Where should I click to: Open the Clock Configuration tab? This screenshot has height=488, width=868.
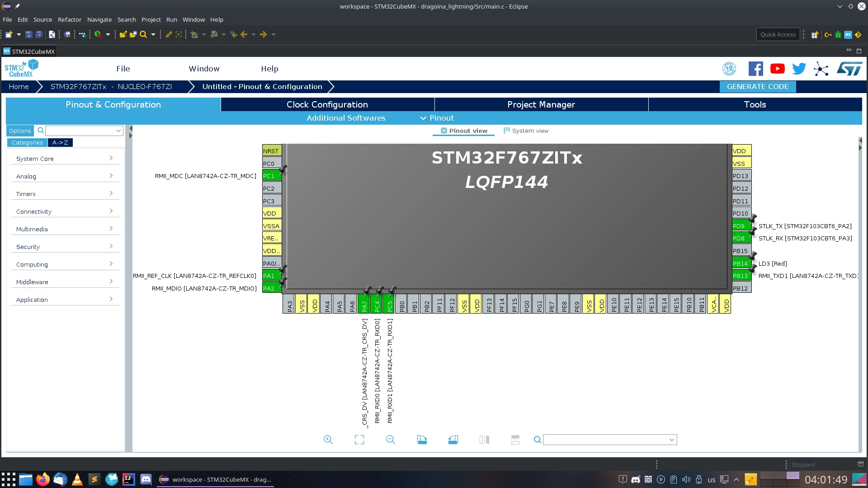pyautogui.click(x=327, y=104)
